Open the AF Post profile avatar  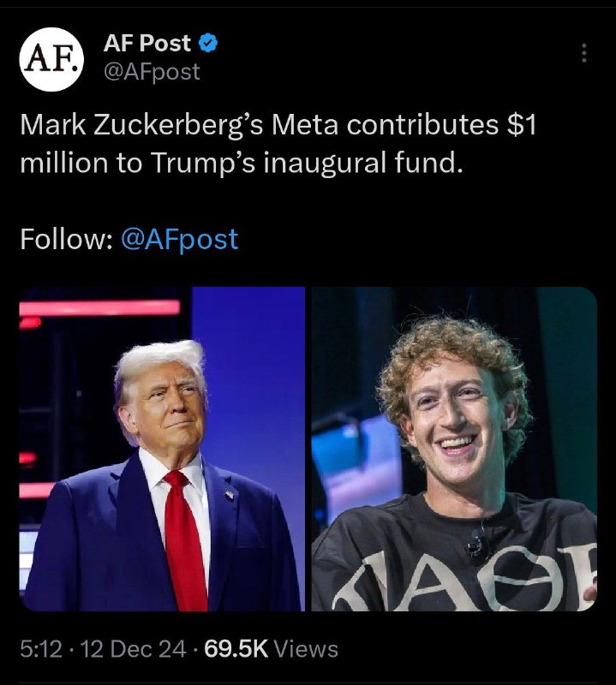coord(51,59)
